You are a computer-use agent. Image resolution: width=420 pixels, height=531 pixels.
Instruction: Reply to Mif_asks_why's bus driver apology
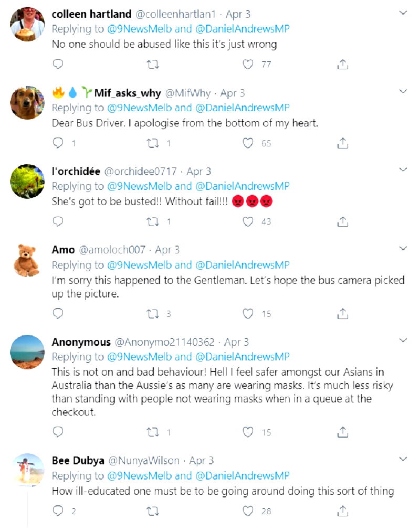pyautogui.click(x=58, y=143)
